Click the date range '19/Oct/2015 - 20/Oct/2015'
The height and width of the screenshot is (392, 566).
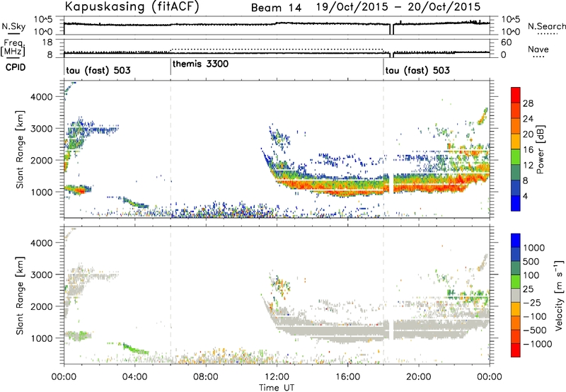[x=398, y=7]
